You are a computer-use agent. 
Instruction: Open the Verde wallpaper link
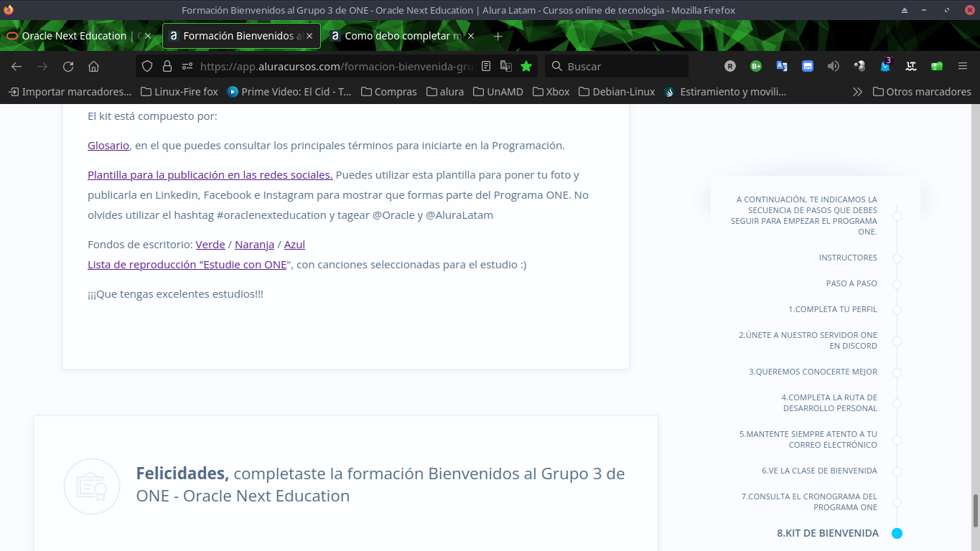point(210,245)
